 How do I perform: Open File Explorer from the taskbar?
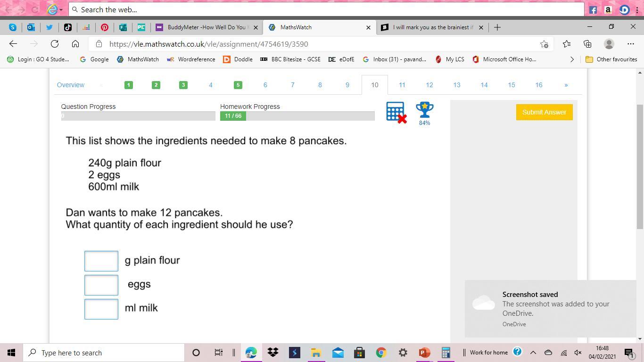coord(316,353)
